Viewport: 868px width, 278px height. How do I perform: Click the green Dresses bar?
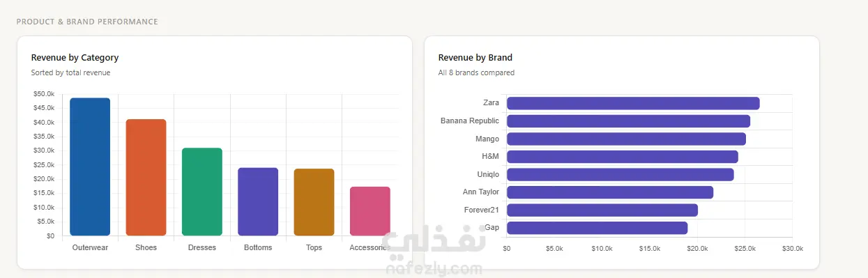[x=202, y=192]
